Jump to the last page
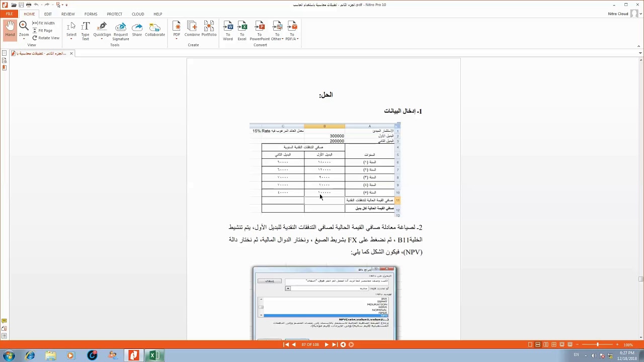This screenshot has height=362, width=644. click(x=335, y=345)
